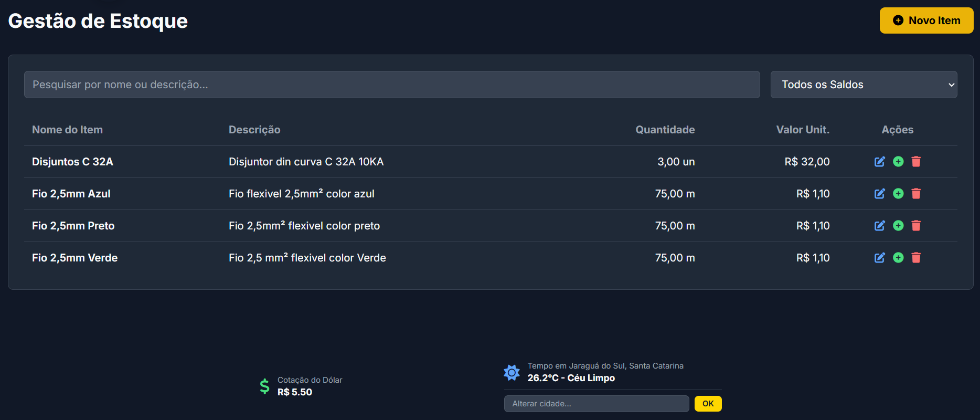Click description Fio 2,5mm² flexivel color preto
Screen dimensions: 980x420
tap(304, 226)
